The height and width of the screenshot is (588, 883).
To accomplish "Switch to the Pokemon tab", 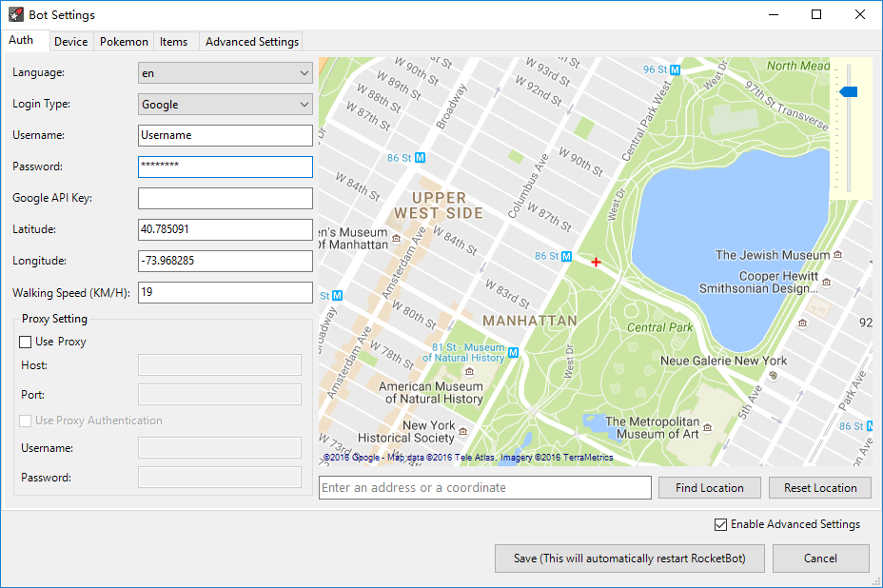I will point(124,41).
